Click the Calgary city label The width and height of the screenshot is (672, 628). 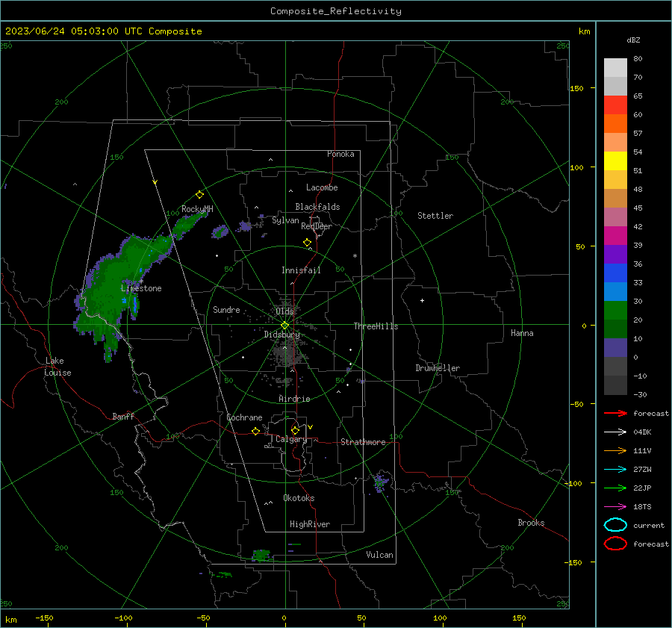[x=291, y=439]
